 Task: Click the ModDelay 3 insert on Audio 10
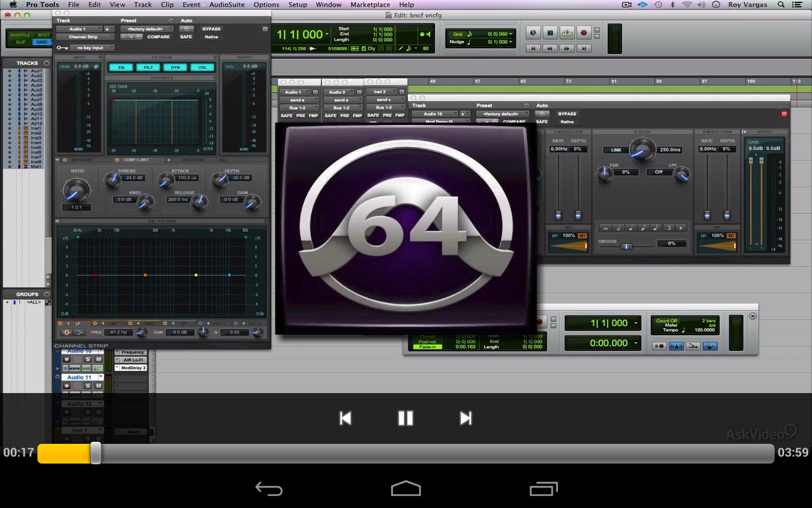133,368
